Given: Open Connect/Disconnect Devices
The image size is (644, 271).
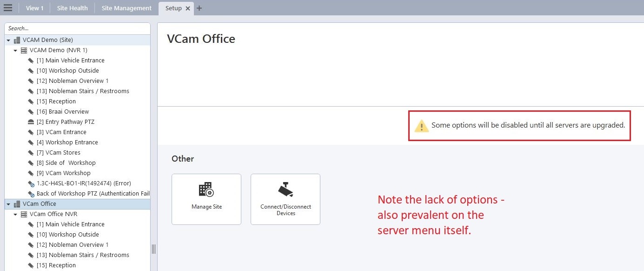Looking at the screenshot, I should pos(285,199).
